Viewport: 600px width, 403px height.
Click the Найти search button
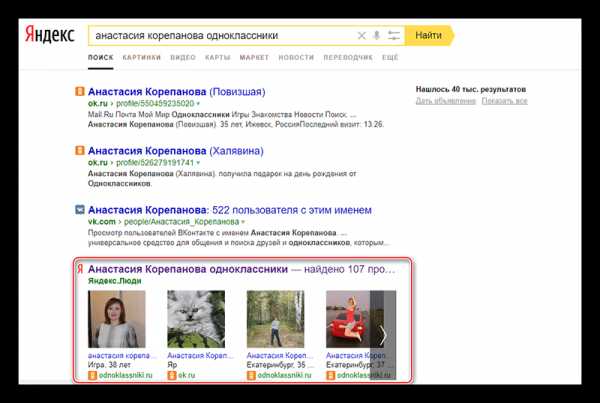429,35
